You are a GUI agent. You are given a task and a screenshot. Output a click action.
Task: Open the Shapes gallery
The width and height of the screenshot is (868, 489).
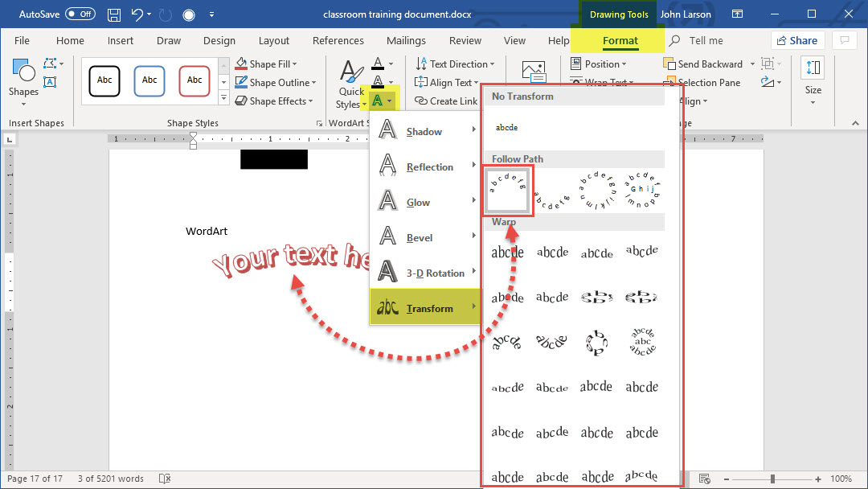click(x=23, y=79)
